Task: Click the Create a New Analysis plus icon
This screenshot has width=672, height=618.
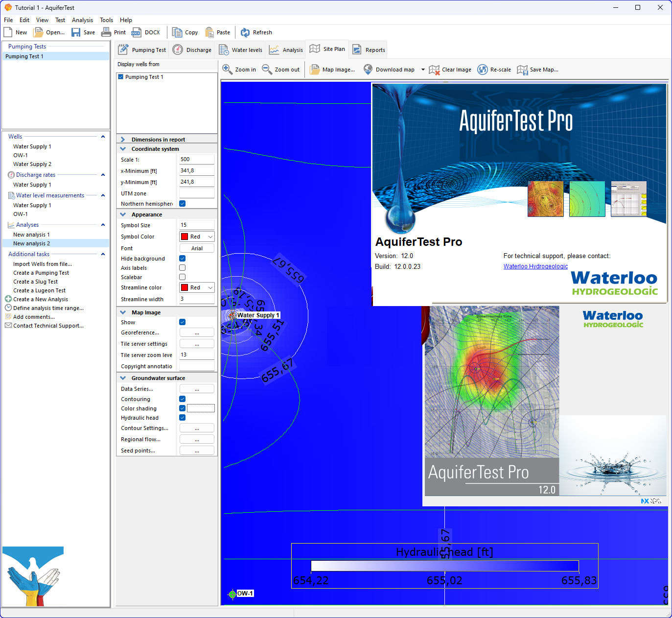Action: coord(8,299)
